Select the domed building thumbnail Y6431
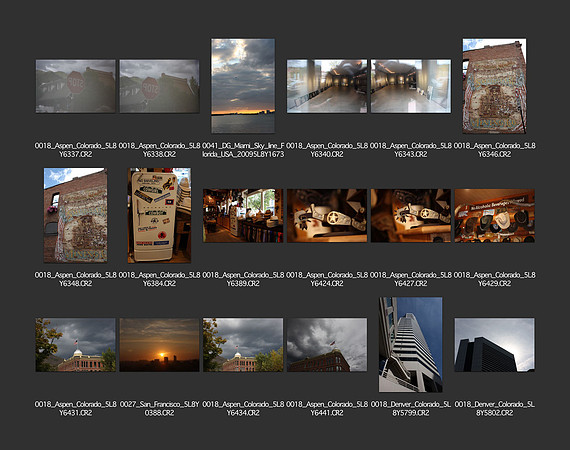This screenshot has height=450, width=570. tap(76, 345)
